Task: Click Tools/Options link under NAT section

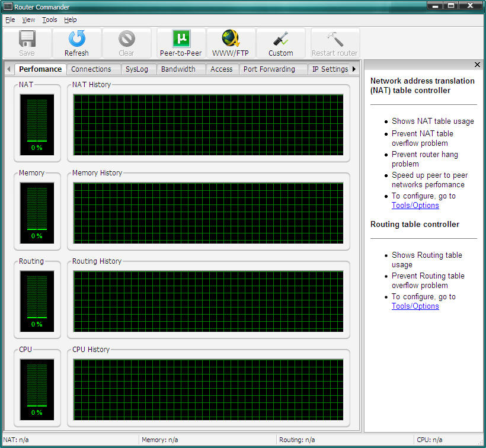Action: [x=415, y=206]
